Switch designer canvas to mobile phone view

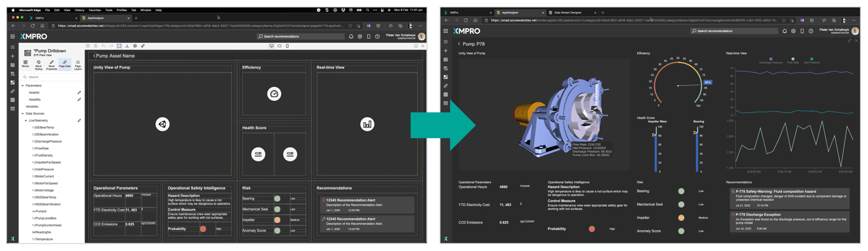pyautogui.click(x=287, y=46)
